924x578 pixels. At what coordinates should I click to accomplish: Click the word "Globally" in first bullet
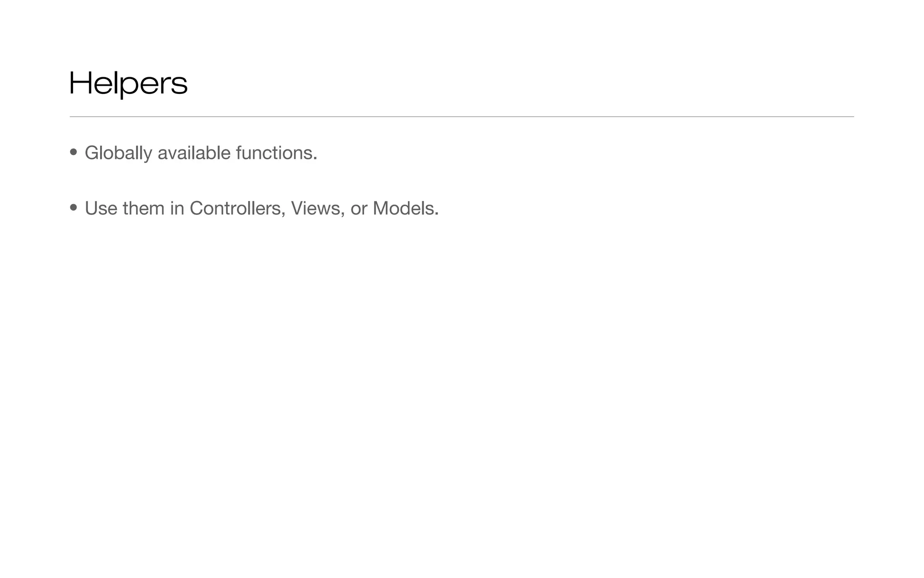[x=119, y=153]
